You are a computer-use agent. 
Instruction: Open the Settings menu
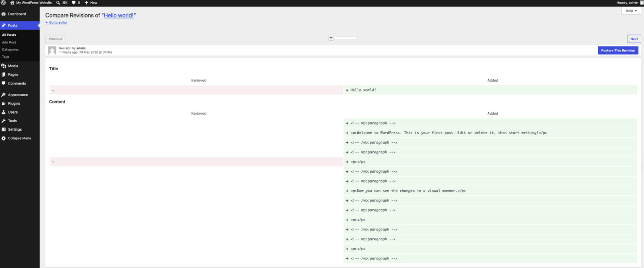point(20,129)
